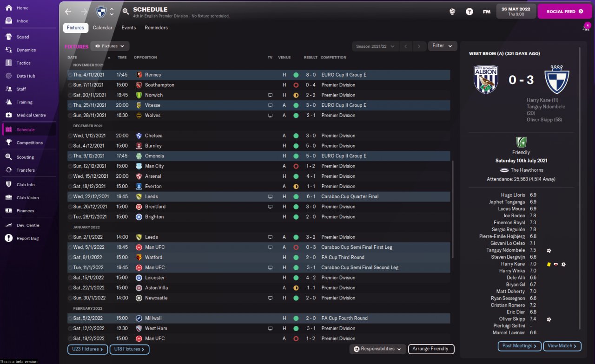Select Schedule in the sidebar

click(29, 130)
